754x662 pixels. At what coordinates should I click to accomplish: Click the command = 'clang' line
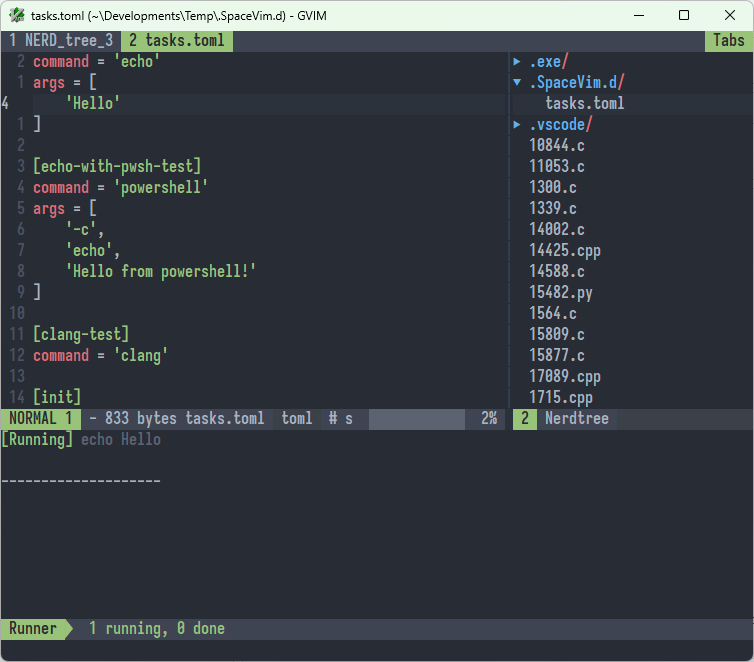[x=101, y=355]
